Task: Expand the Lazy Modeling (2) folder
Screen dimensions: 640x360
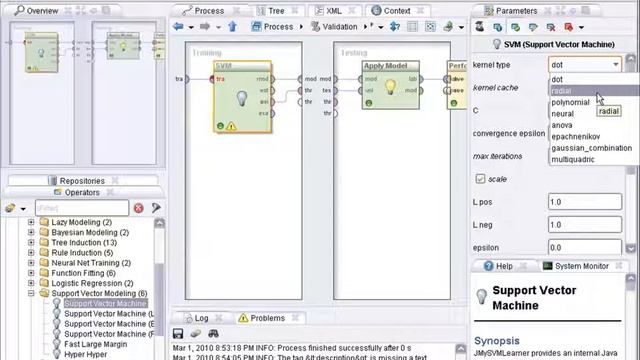Action: point(31,222)
